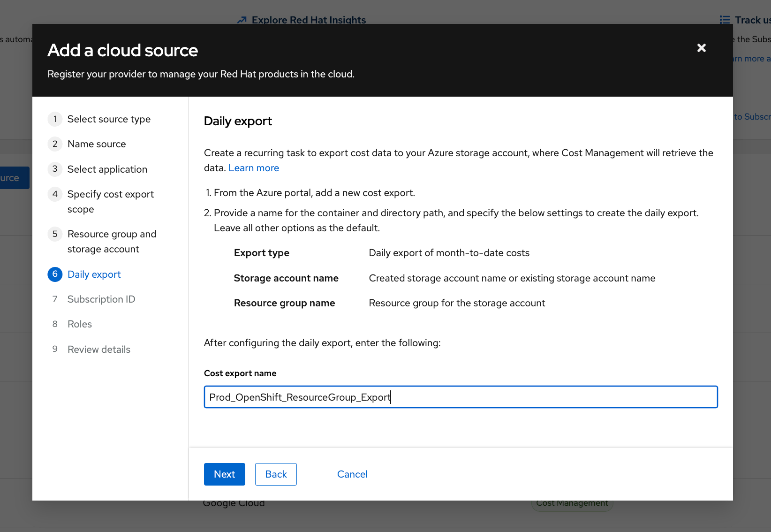
Task: Open the Learn more link
Action: [x=253, y=168]
